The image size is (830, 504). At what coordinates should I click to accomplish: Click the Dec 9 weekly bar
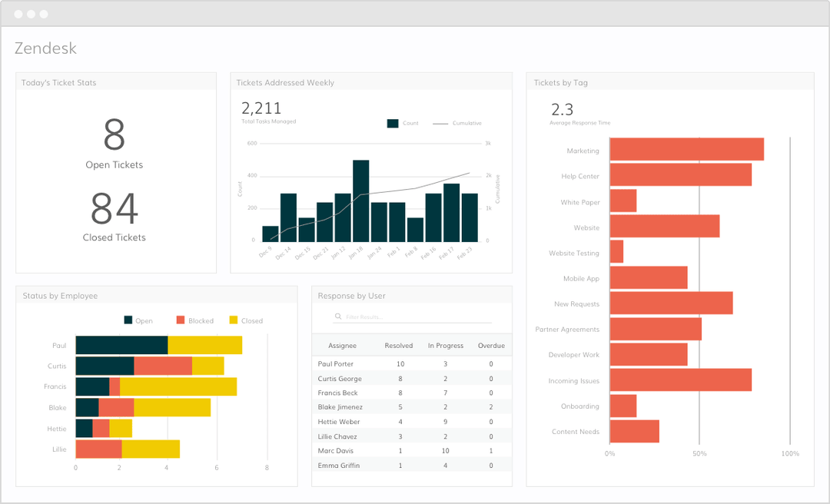(x=271, y=234)
